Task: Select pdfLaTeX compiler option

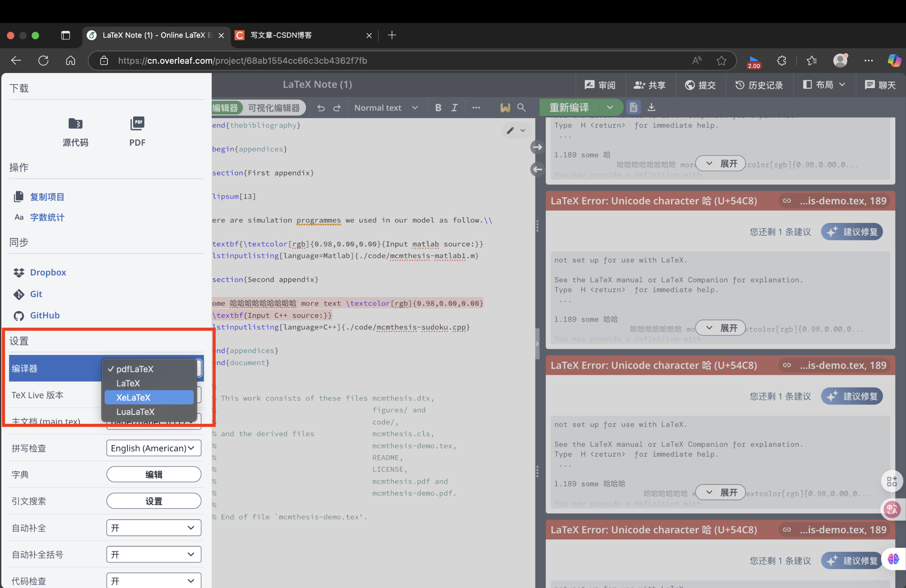Action: (149, 369)
